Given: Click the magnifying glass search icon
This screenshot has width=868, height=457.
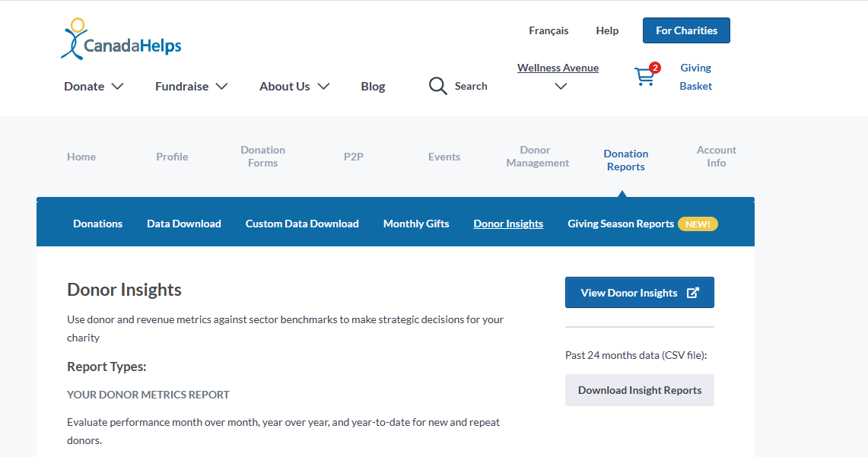Looking at the screenshot, I should coord(437,86).
